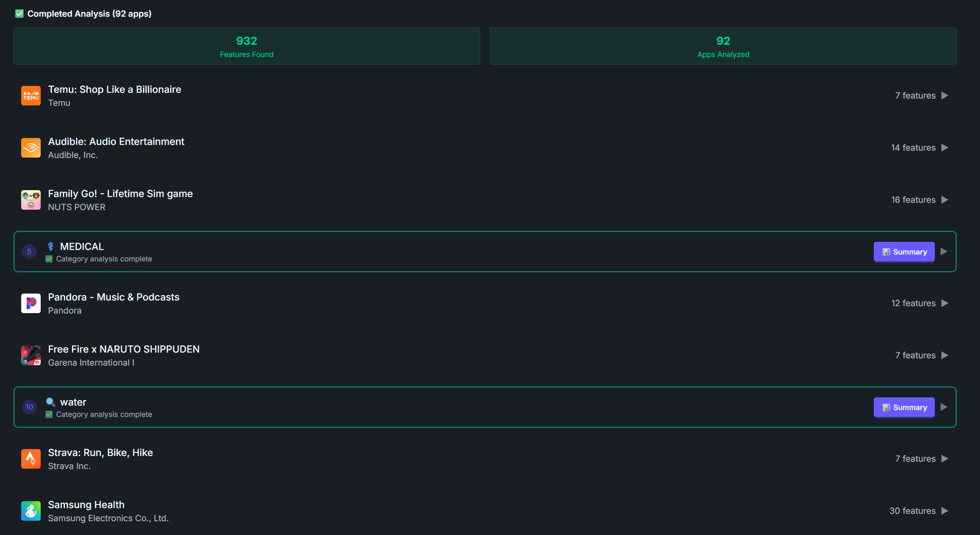Click 'Completed Analysis (92 apps)' heading

(89, 14)
